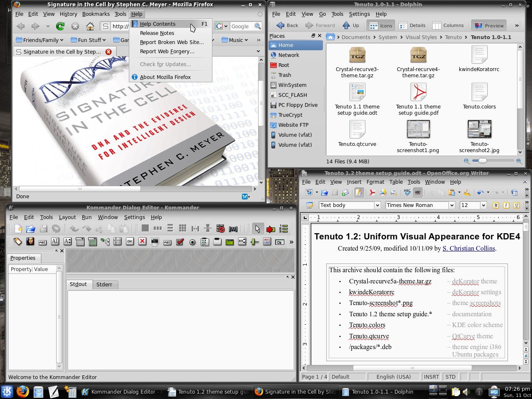Click the tab order numbered list icon

coord(283,229)
